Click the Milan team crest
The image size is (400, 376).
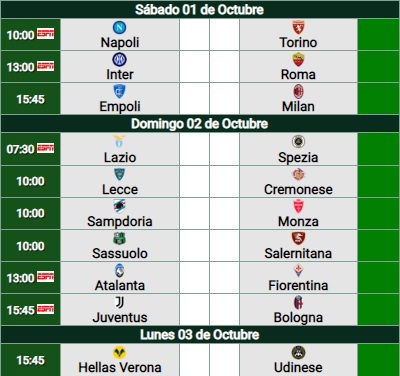click(298, 91)
